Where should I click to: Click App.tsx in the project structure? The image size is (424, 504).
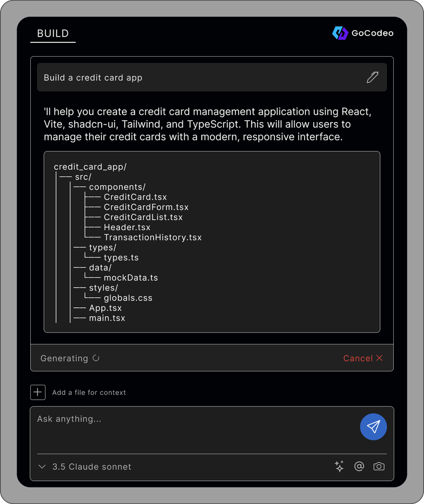(x=105, y=308)
